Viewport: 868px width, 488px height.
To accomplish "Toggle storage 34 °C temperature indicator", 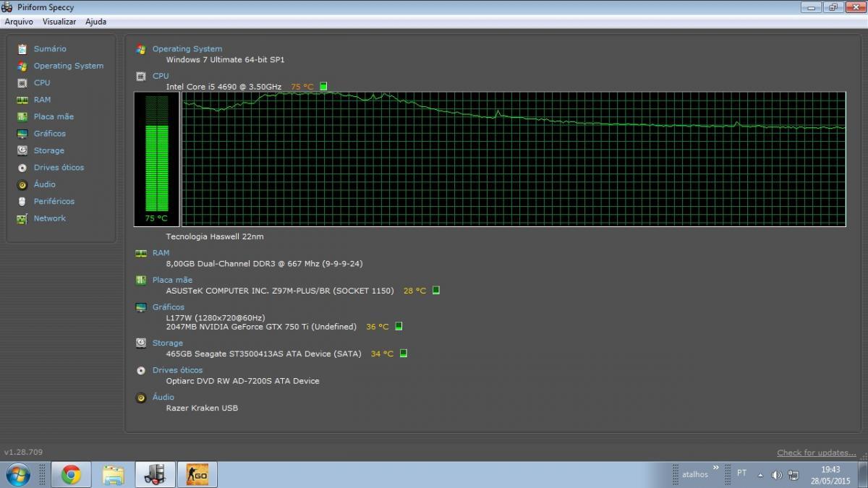I will (404, 354).
